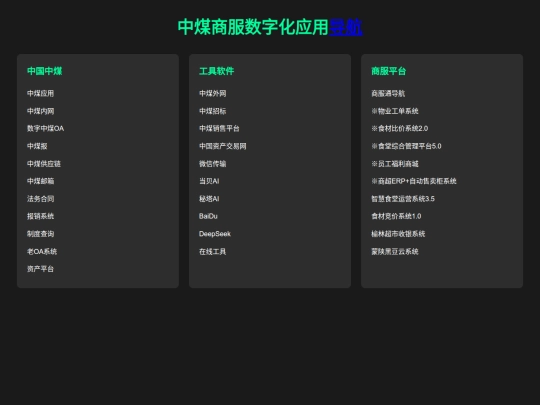Open 榆林超市收银系统
The height and width of the screenshot is (405, 540).
(398, 234)
